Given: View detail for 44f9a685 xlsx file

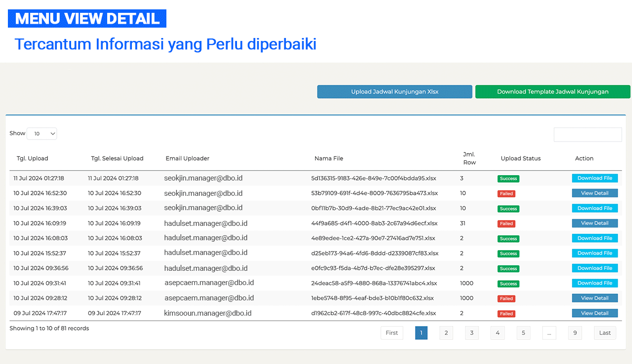Looking at the screenshot, I should [594, 223].
